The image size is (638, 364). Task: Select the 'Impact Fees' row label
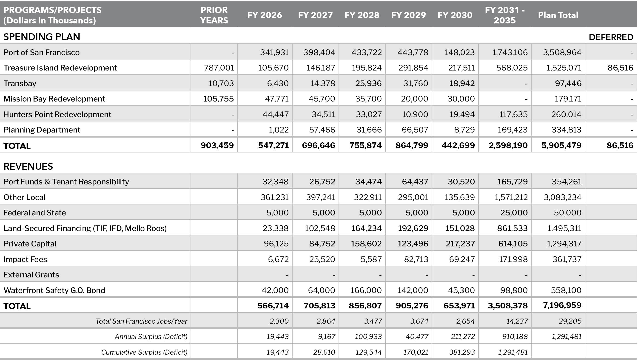(25, 259)
